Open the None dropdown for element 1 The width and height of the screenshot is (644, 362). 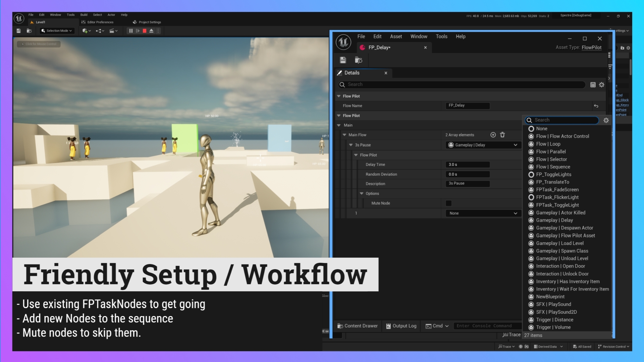pyautogui.click(x=483, y=213)
